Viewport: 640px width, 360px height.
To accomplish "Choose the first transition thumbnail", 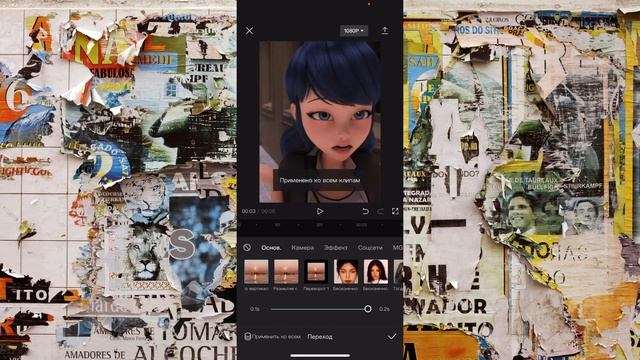I will pos(256,271).
